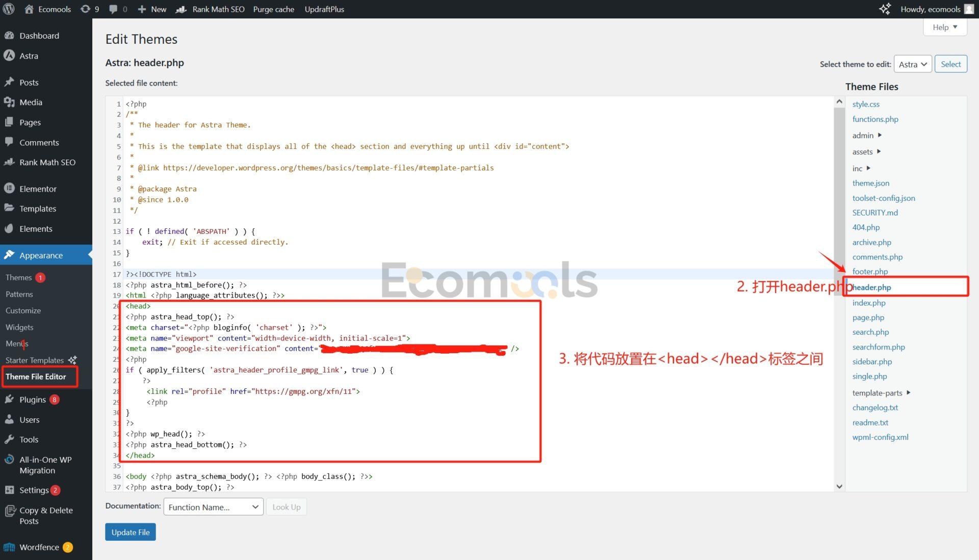Open functions.php theme file
The height and width of the screenshot is (560, 979).
tap(875, 119)
